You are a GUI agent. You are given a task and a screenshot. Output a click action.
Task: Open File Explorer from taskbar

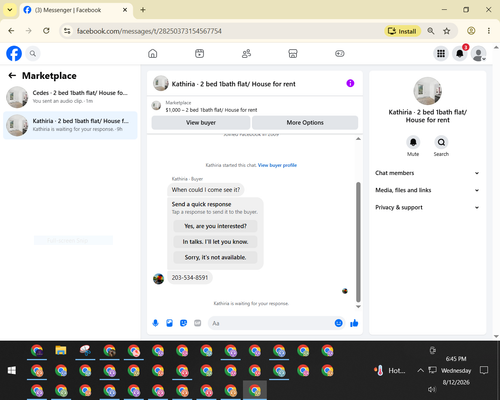[x=61, y=350]
